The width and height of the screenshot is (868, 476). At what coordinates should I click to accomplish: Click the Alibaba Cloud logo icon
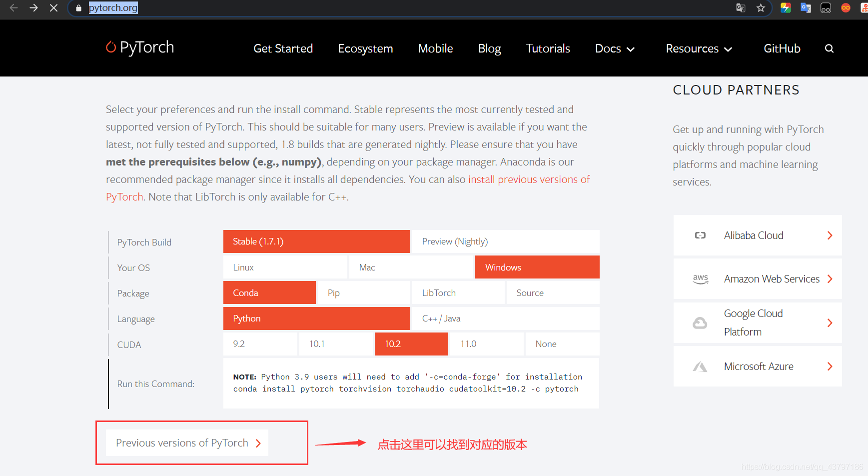pyautogui.click(x=700, y=235)
